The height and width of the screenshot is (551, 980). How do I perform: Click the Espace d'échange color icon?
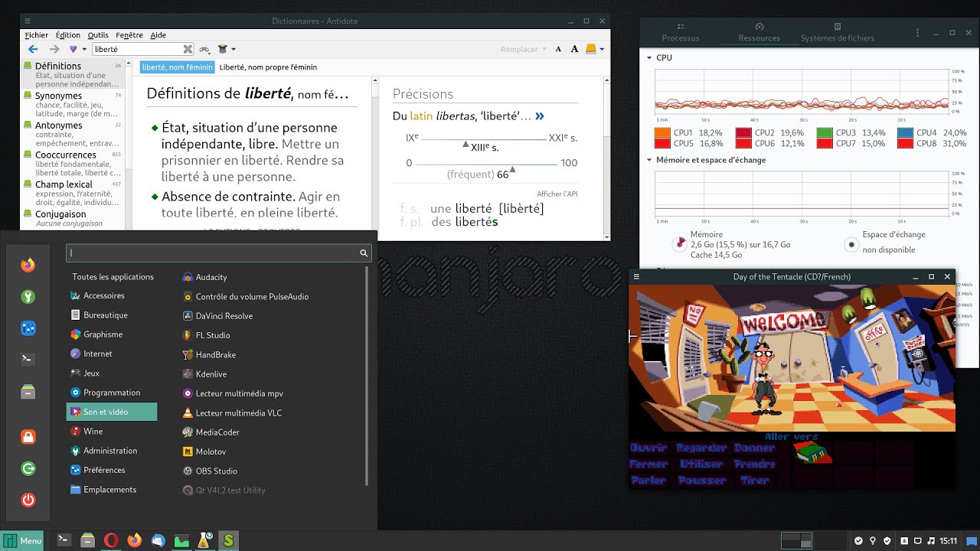[851, 245]
